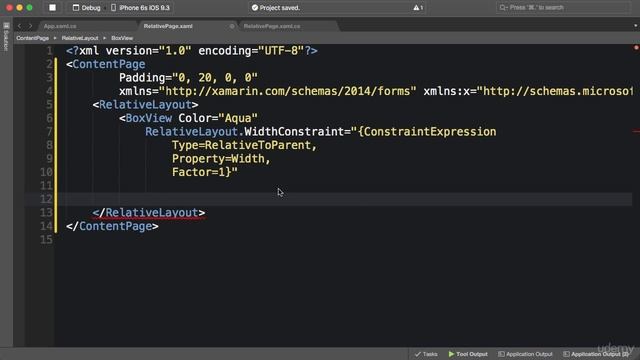The height and width of the screenshot is (360, 640).
Task: Click the opening ContentPage tag
Action: pyautogui.click(x=106, y=64)
